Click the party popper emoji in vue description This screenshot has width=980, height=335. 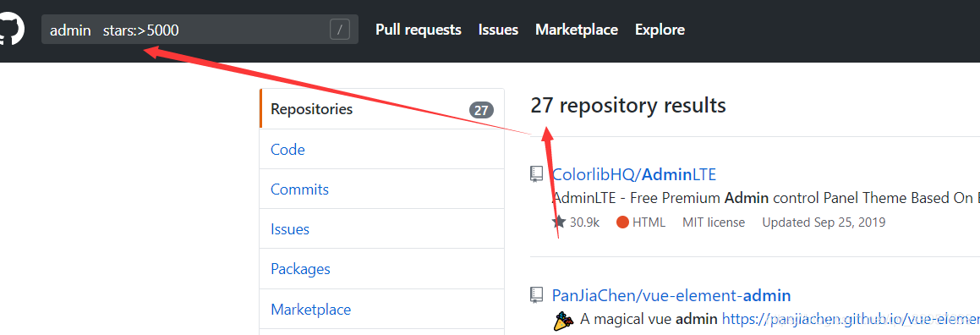point(563,320)
